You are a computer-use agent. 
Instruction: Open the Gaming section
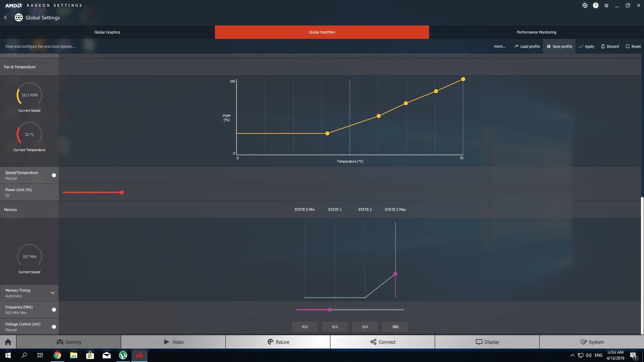coord(68,342)
